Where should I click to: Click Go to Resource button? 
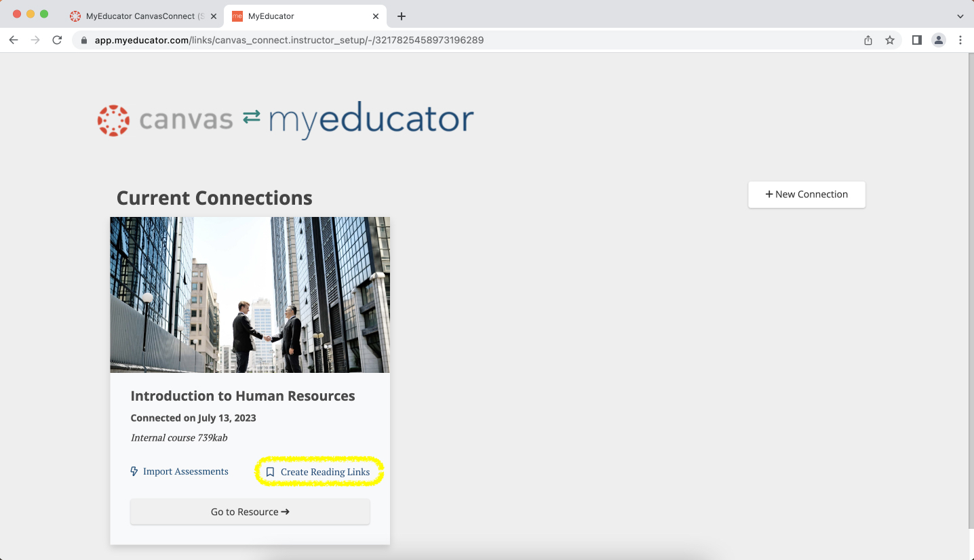250,512
